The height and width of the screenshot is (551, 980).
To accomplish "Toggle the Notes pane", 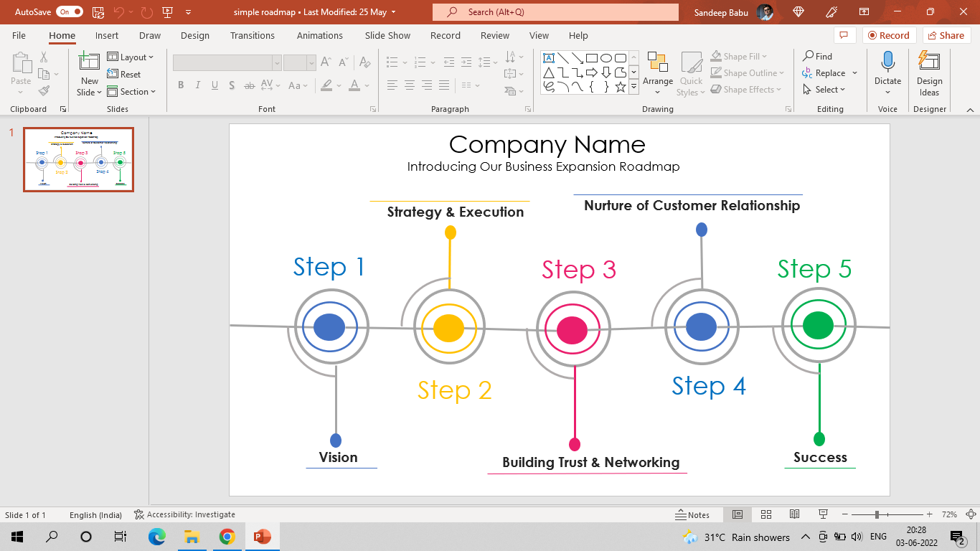I will [x=692, y=514].
